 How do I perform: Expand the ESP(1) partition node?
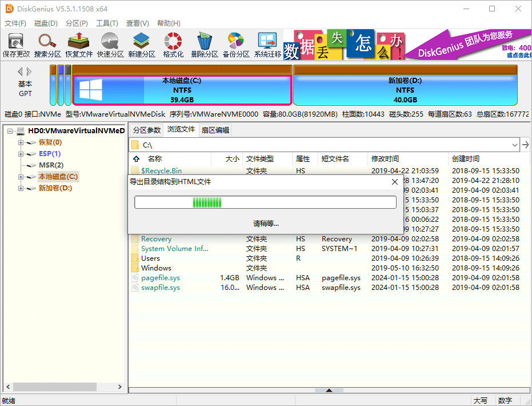point(21,154)
